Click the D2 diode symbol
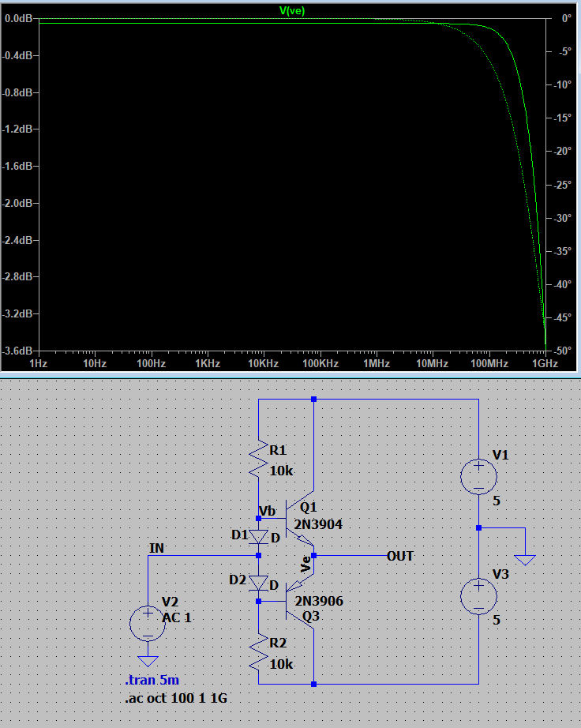The image size is (581, 728). pos(259,584)
